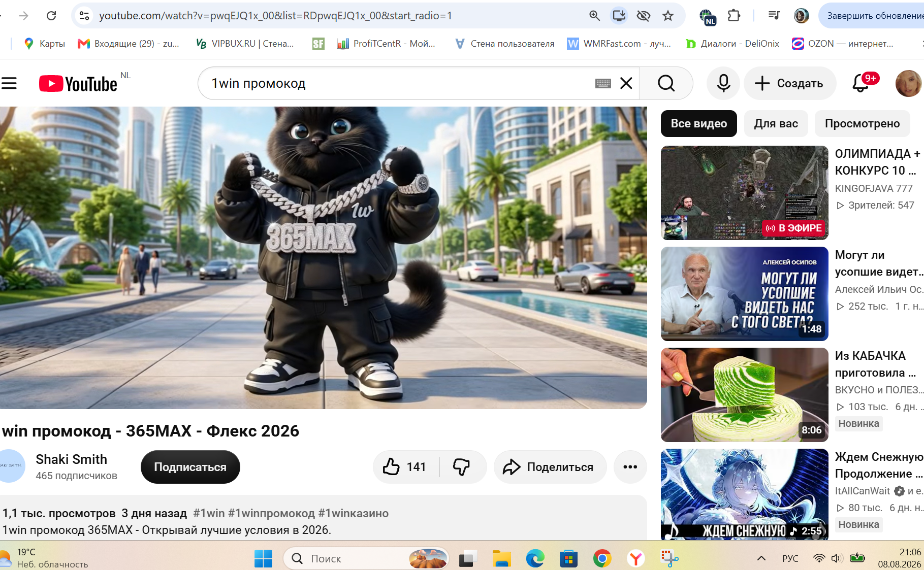Click Поделиться to share the video
The height and width of the screenshot is (570, 924).
coord(550,467)
